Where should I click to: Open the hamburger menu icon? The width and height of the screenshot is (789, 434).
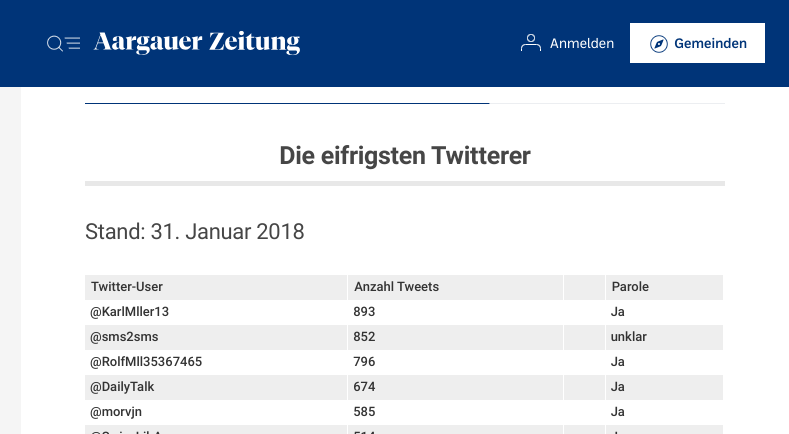pos(73,43)
